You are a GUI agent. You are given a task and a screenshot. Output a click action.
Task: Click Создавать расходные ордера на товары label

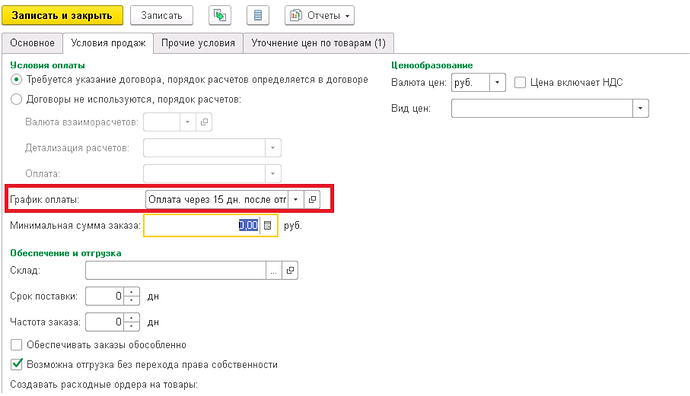[104, 385]
